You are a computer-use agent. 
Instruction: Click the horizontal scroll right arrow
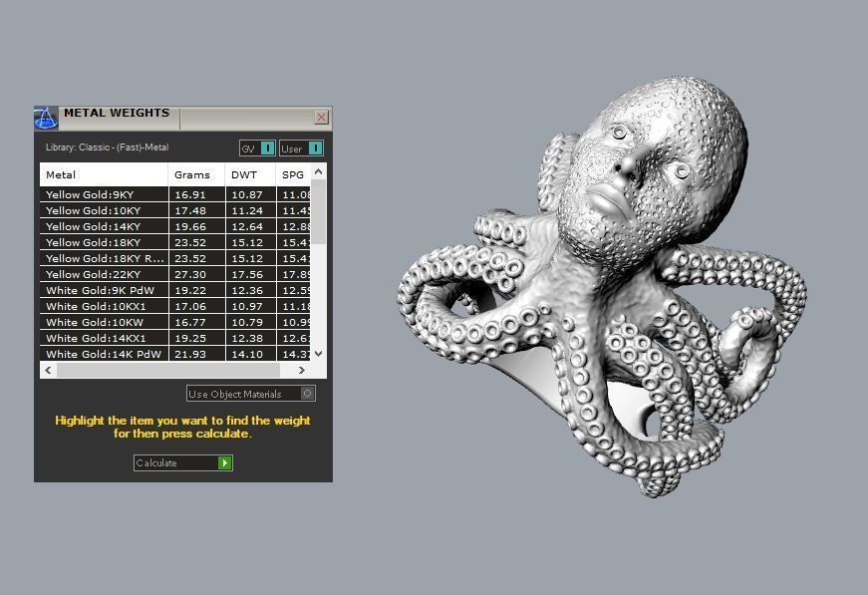[302, 370]
